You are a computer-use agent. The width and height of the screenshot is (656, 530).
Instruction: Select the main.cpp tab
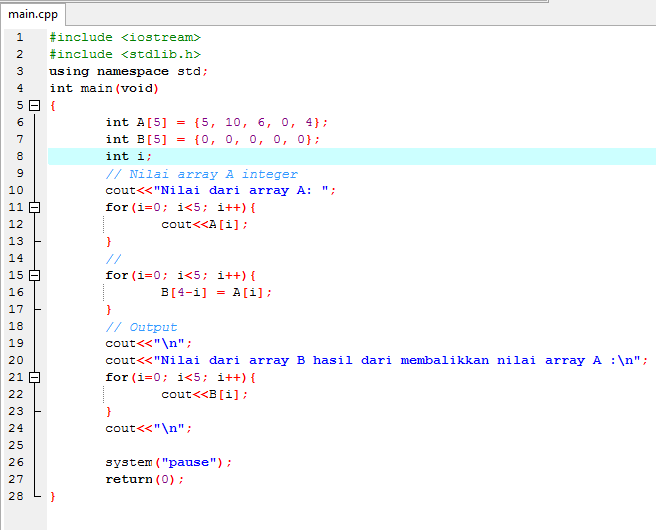click(33, 14)
